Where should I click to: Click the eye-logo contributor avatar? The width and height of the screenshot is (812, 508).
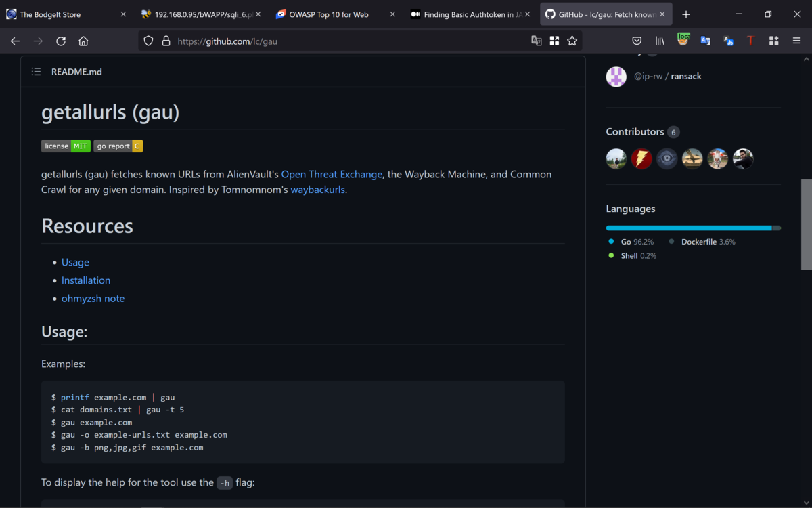667,159
